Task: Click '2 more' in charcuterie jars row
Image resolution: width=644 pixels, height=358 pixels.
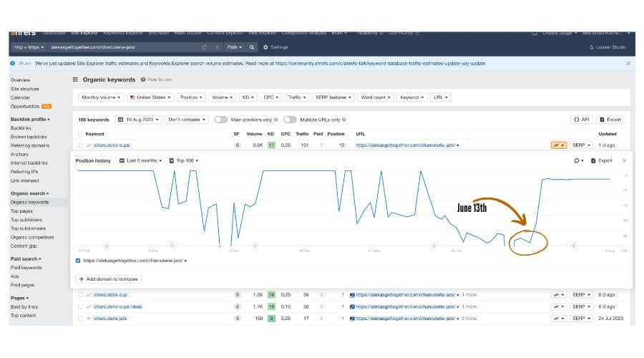Action: [x=469, y=319]
